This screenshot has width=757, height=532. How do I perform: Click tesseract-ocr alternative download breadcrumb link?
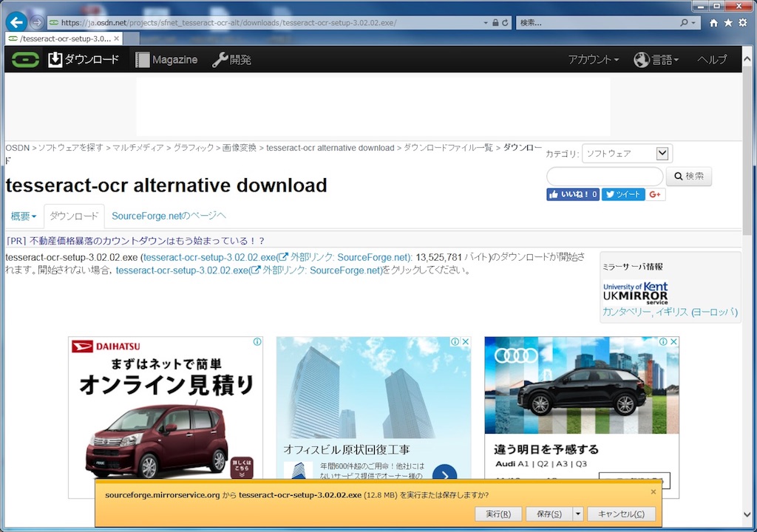pyautogui.click(x=330, y=148)
